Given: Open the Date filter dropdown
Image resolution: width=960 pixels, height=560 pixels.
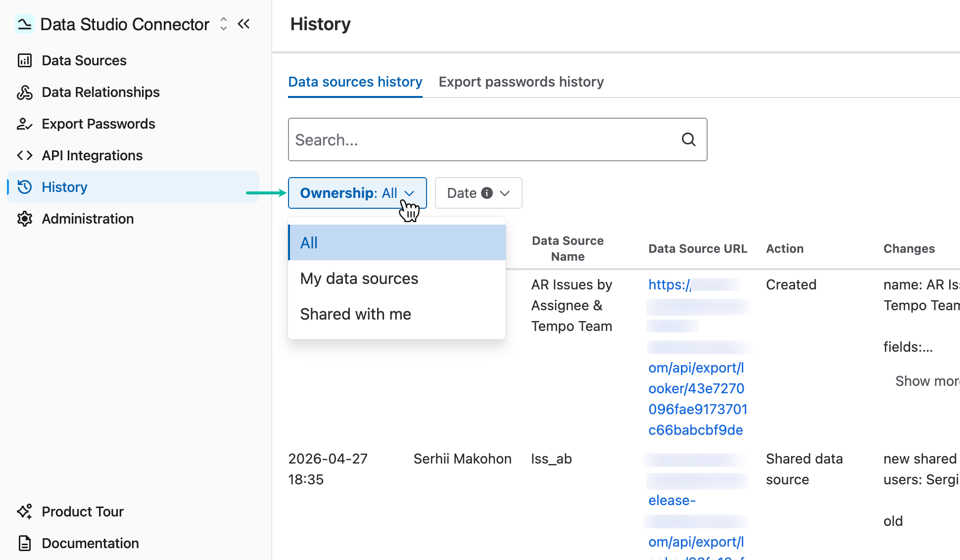Looking at the screenshot, I should click(x=479, y=193).
